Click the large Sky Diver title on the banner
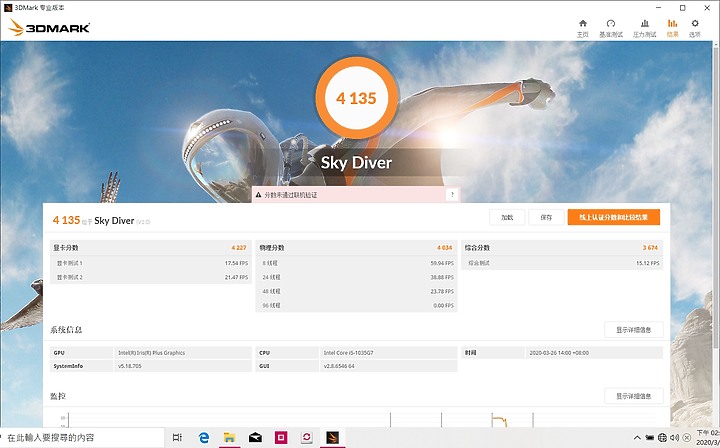Image resolution: width=720 pixels, height=448 pixels. [356, 162]
